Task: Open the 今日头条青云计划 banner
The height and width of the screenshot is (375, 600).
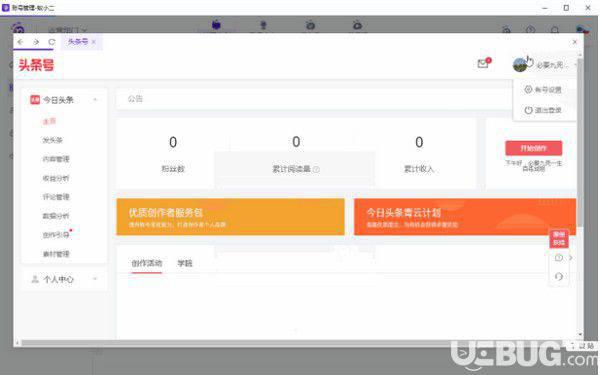Action: click(465, 217)
